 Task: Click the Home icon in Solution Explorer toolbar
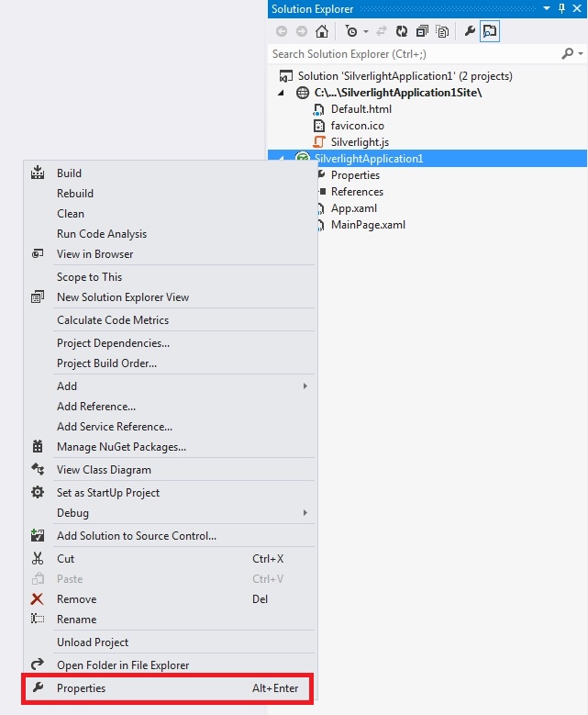(321, 31)
